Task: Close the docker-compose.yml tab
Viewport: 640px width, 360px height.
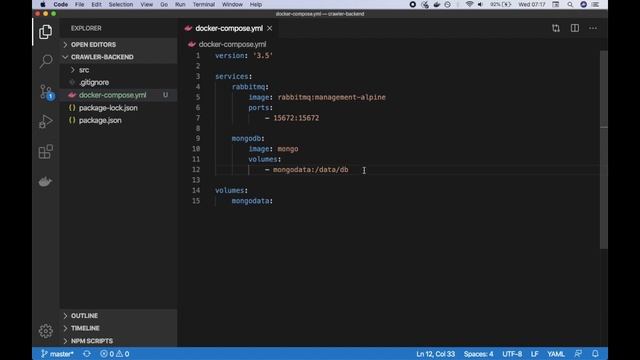Action: 269,28
